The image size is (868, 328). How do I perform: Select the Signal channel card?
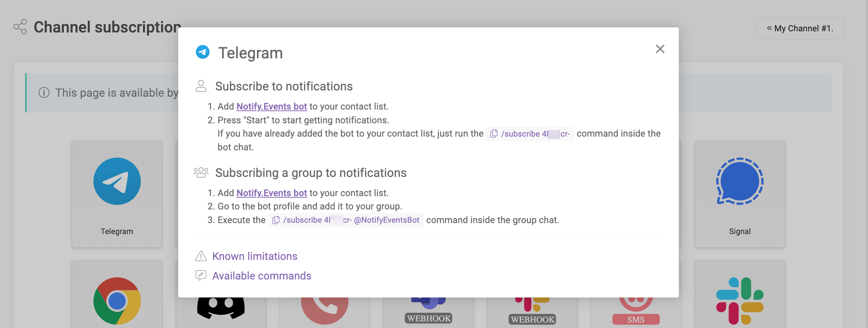740,194
